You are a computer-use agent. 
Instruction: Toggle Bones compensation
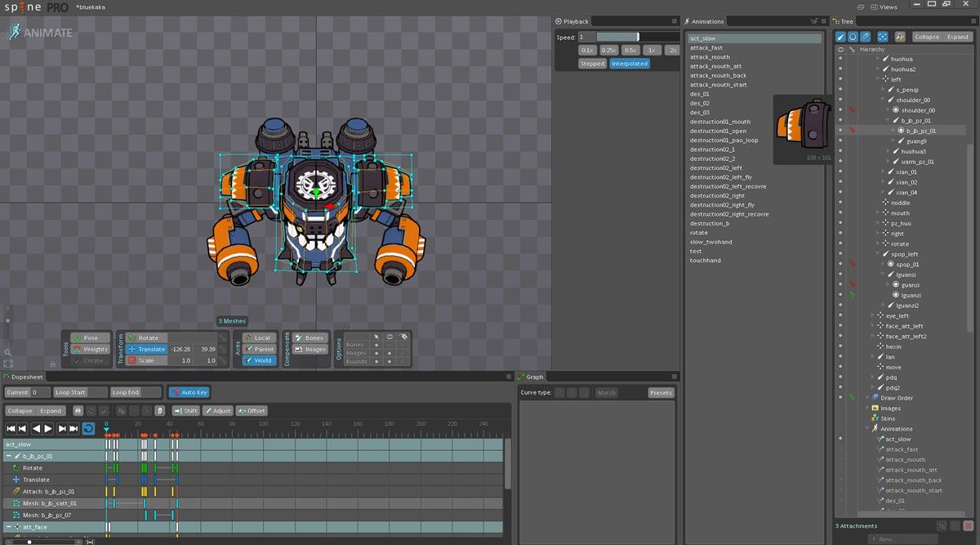[x=310, y=337]
